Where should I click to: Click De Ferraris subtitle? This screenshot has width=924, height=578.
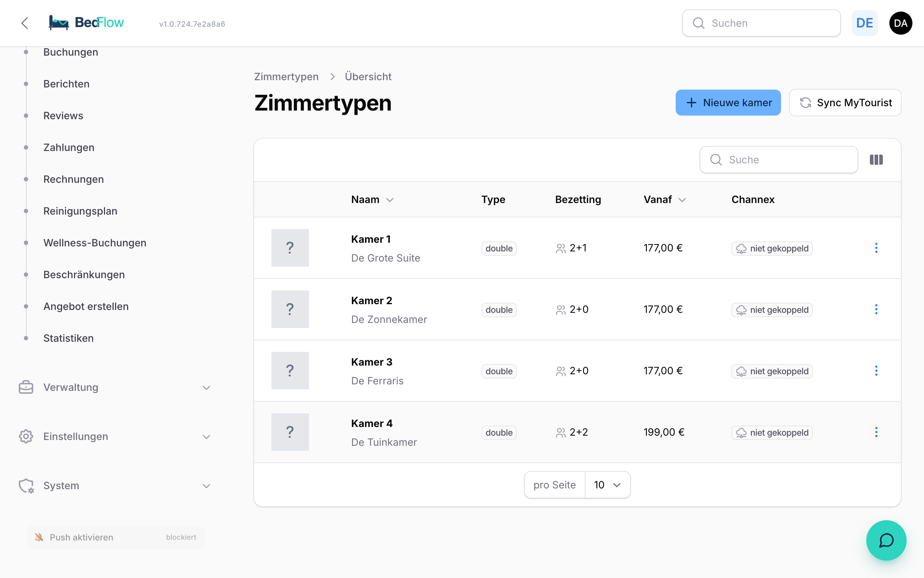click(x=377, y=380)
